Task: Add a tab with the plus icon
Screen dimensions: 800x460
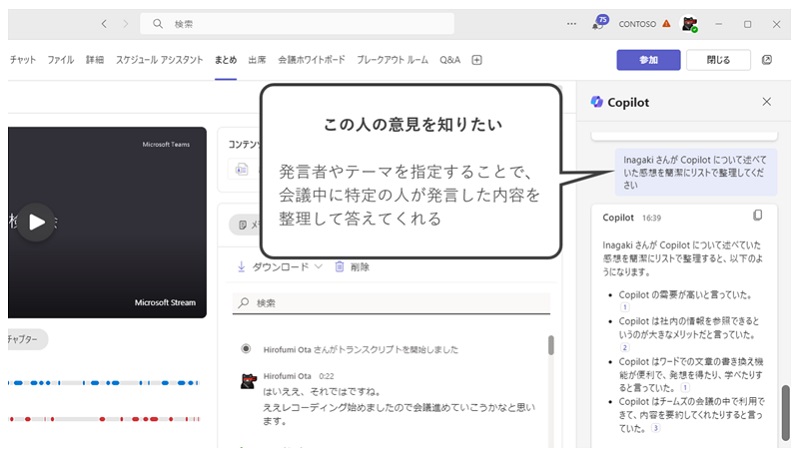Action: [x=477, y=60]
